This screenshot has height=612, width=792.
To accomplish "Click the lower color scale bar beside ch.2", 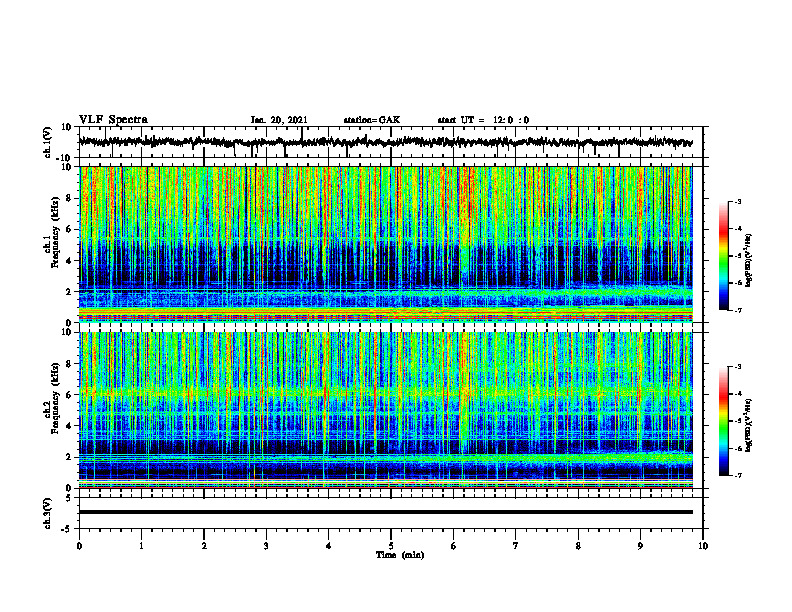I will [723, 421].
